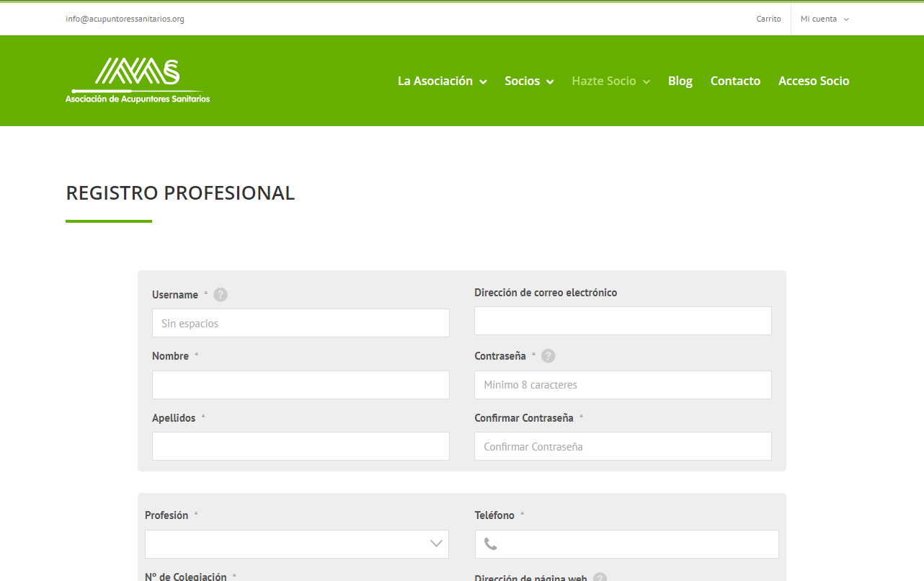The image size is (924, 581).
Task: Select Contacto in the navigation menu
Action: pyautogui.click(x=735, y=81)
